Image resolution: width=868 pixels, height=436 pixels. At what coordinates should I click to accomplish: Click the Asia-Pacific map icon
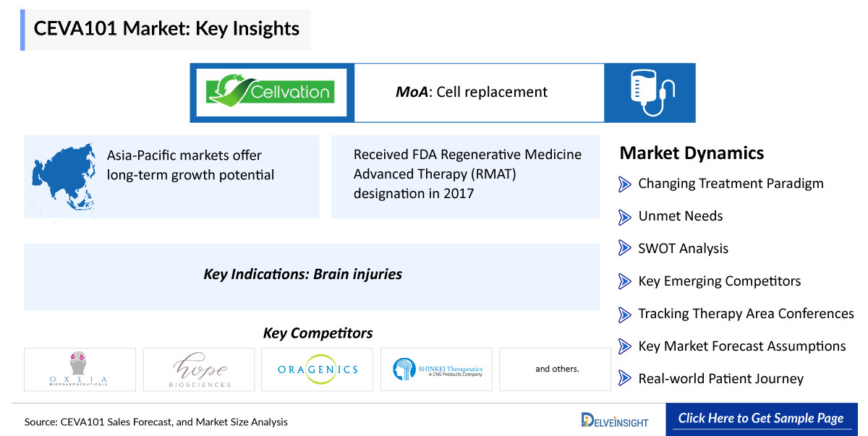(x=64, y=176)
